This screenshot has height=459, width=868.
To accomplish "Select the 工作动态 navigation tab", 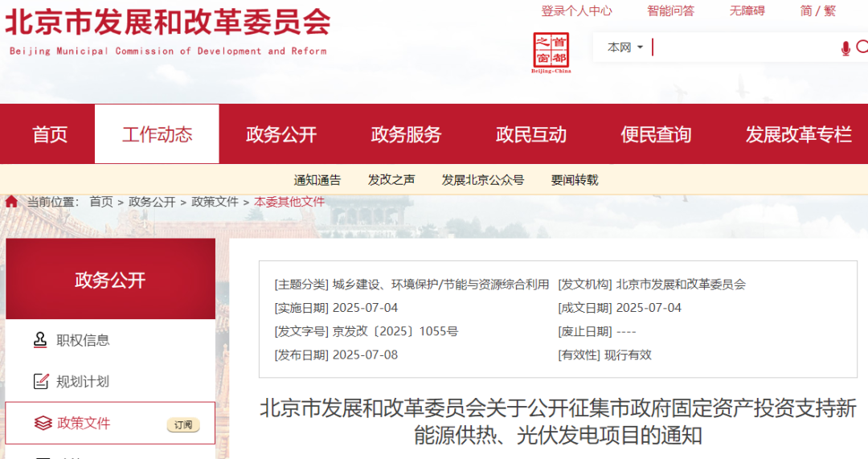I will coord(158,134).
